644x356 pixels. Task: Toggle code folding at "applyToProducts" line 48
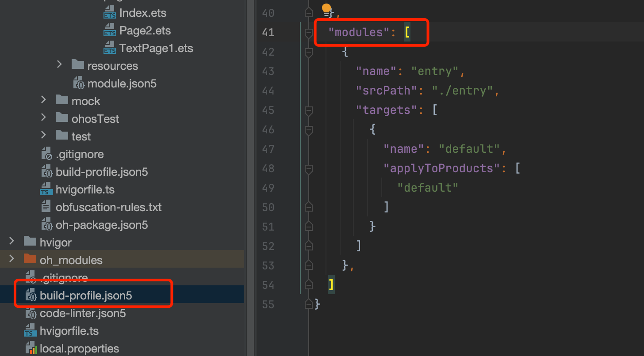309,168
